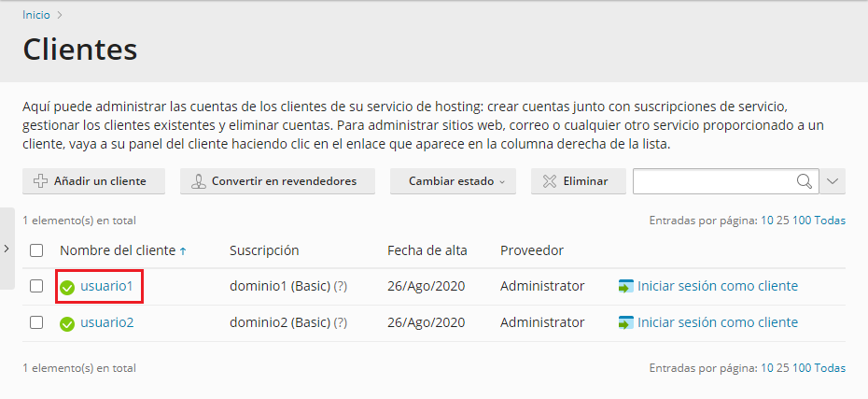Click the search magnifier icon

[x=804, y=181]
